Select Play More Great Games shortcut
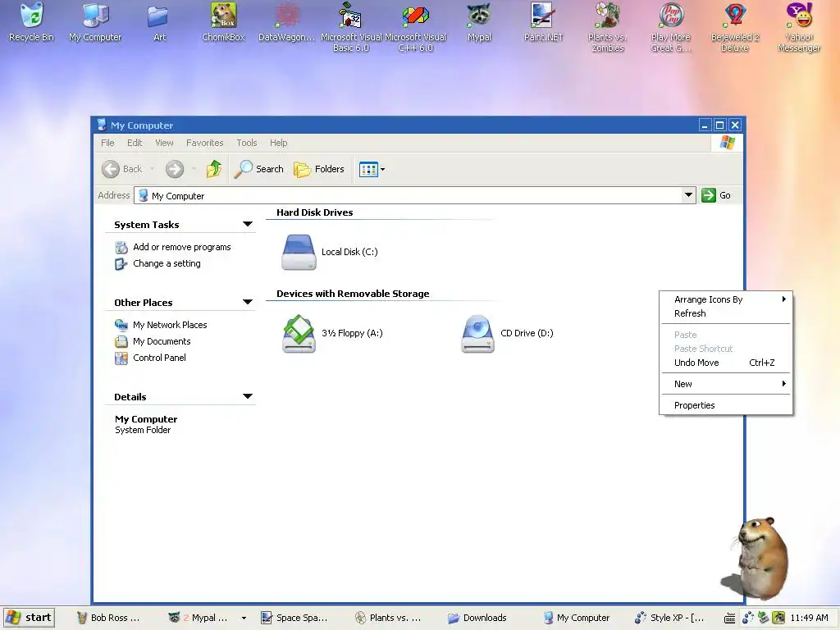Image resolution: width=840 pixels, height=630 pixels. [671, 27]
